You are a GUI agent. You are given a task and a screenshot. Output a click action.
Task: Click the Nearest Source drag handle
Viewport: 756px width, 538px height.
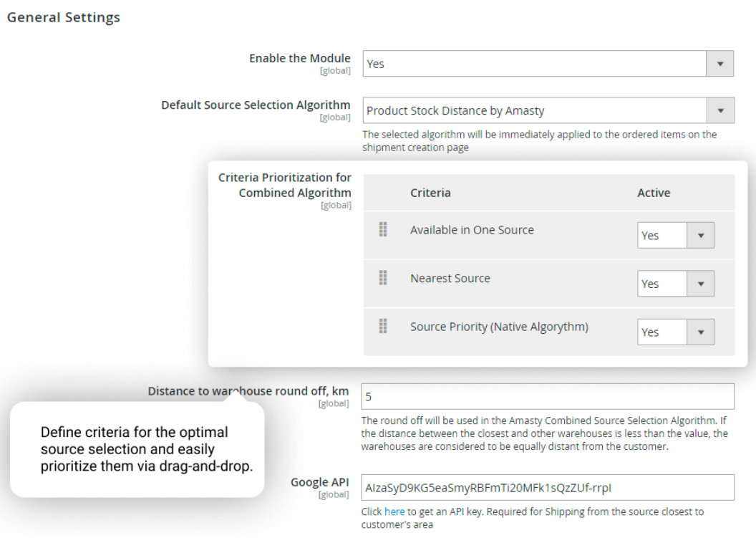click(x=383, y=278)
